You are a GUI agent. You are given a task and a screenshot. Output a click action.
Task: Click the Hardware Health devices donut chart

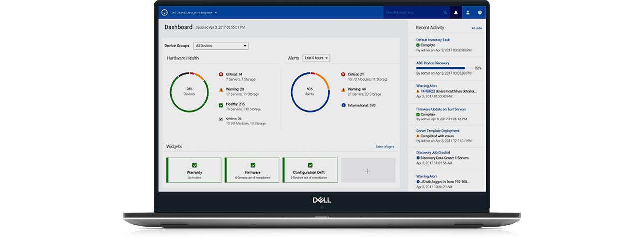tap(189, 92)
